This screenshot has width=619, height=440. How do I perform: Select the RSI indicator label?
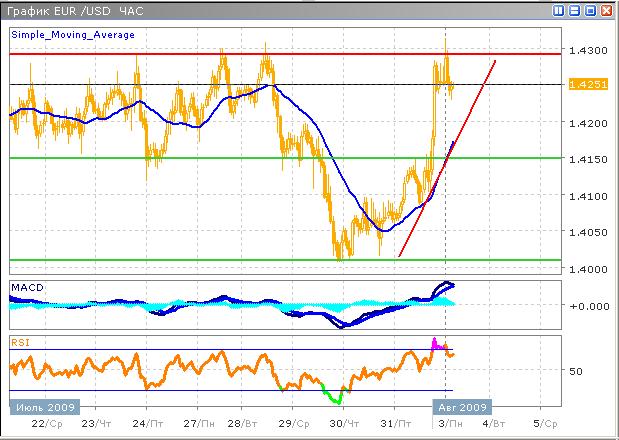[20, 341]
